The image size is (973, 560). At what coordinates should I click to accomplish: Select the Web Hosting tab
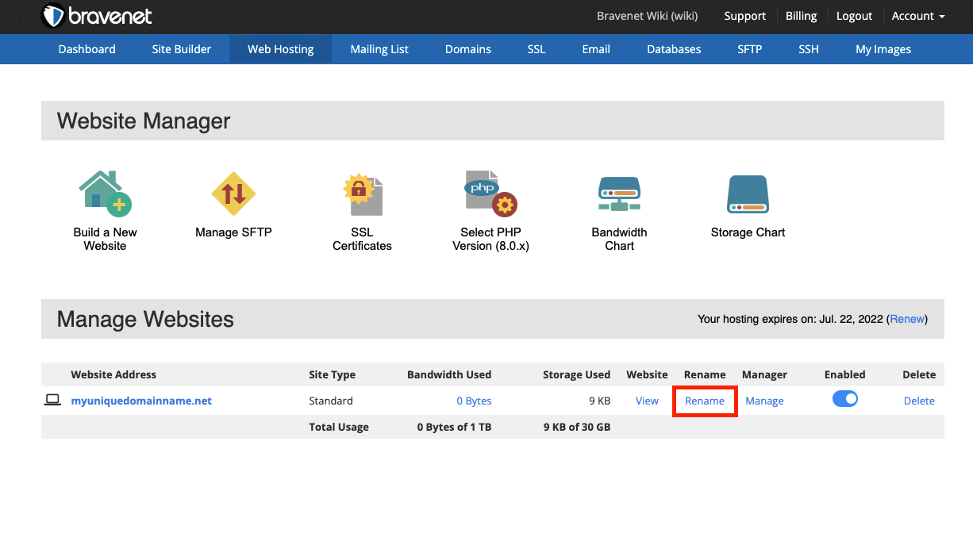tap(281, 49)
